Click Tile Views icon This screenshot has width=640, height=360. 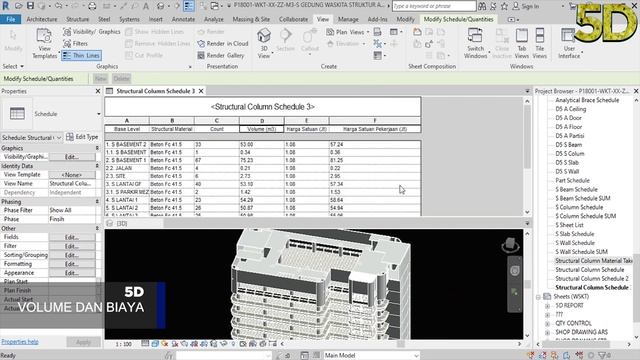point(540,43)
